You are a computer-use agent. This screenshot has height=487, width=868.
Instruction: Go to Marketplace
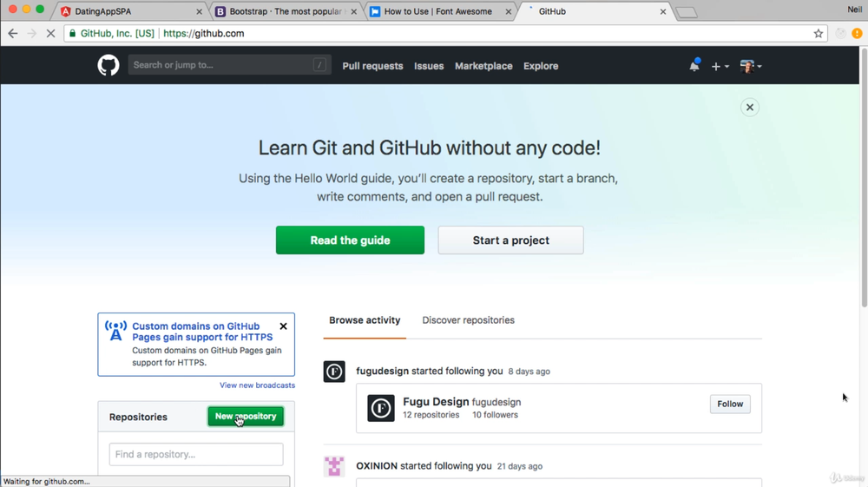[x=483, y=66]
